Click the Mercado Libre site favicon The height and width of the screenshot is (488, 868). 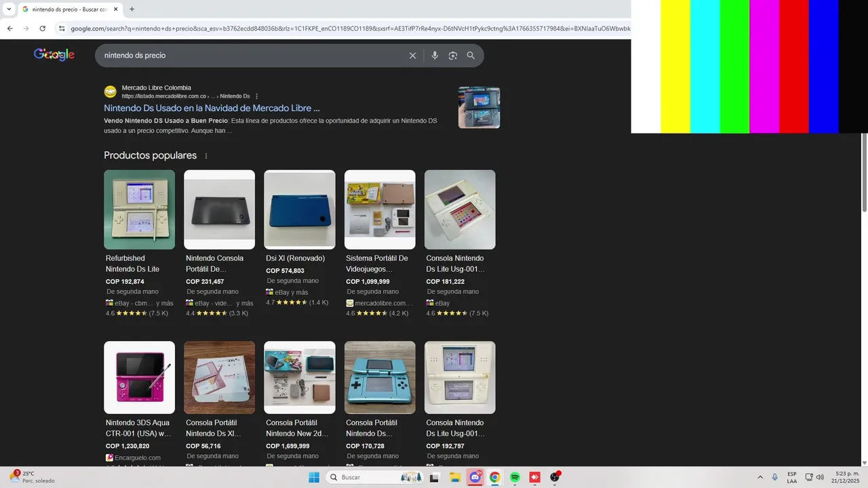click(x=110, y=91)
